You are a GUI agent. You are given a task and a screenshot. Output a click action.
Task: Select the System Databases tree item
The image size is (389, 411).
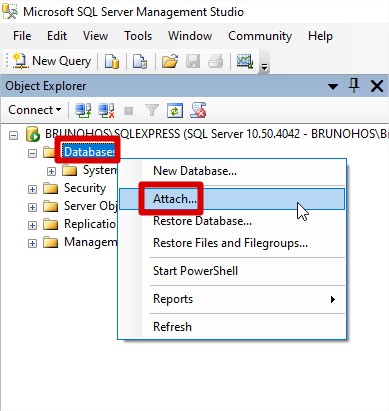[x=100, y=170]
